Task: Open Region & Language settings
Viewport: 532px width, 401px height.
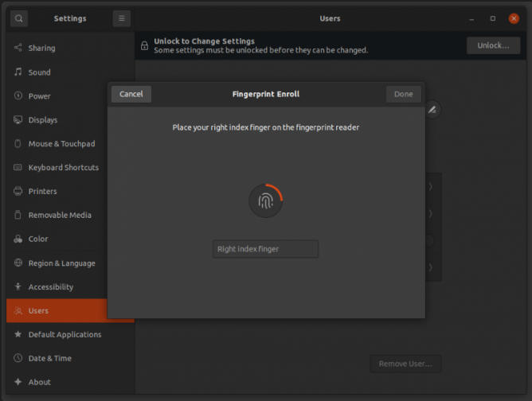Action: [57, 263]
